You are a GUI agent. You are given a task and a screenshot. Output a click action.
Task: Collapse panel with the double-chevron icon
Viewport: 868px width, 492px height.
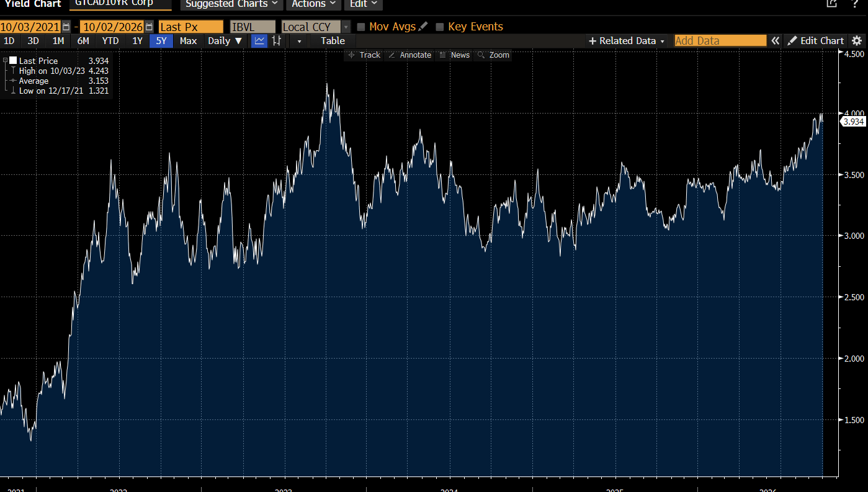tap(775, 41)
